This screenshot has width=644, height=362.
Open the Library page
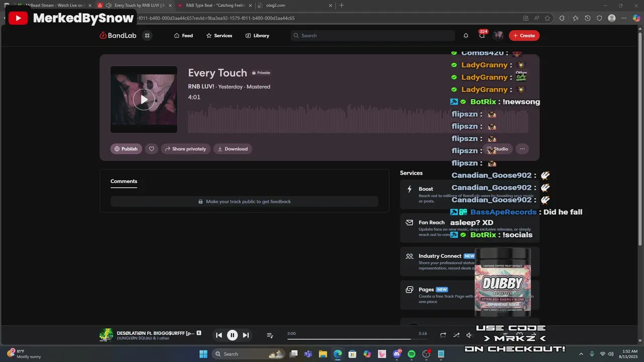[257, 36]
